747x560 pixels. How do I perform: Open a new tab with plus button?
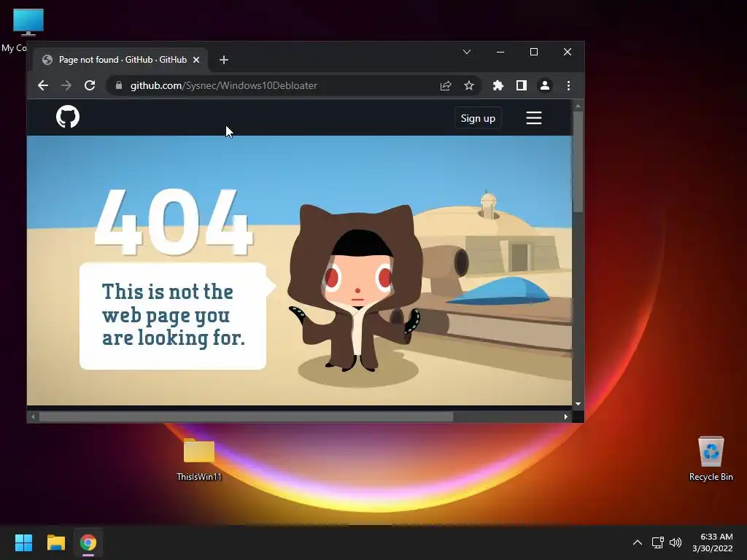(x=224, y=60)
